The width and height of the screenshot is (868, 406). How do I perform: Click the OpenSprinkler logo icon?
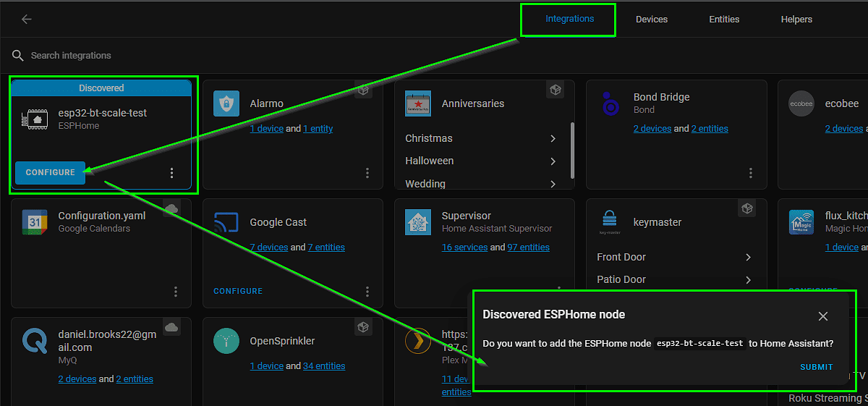226,341
